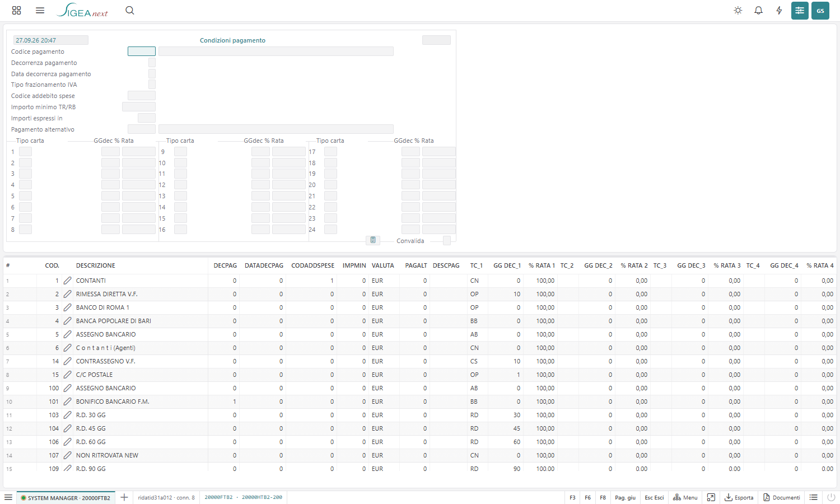Select the ASSEGNO BANCARIO row with code 100
The image size is (840, 504).
(x=420, y=388)
